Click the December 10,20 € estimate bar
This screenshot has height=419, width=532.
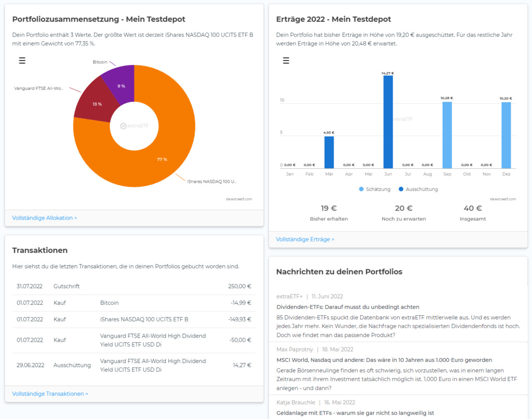[506, 136]
